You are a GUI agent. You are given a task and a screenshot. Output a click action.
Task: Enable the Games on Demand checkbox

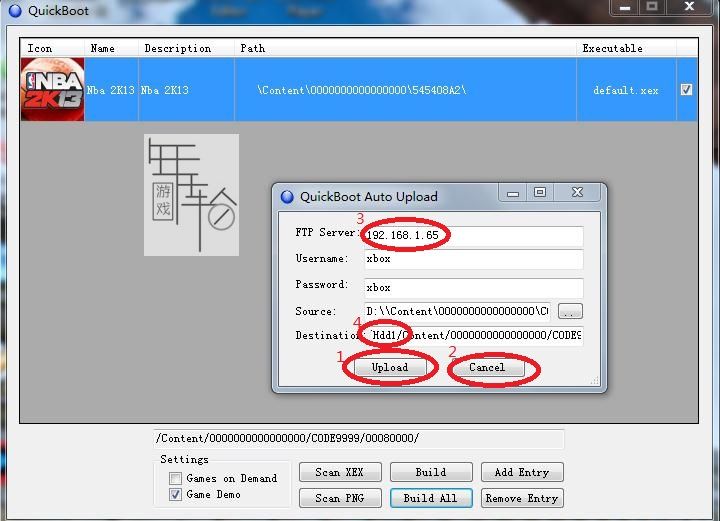pos(175,478)
